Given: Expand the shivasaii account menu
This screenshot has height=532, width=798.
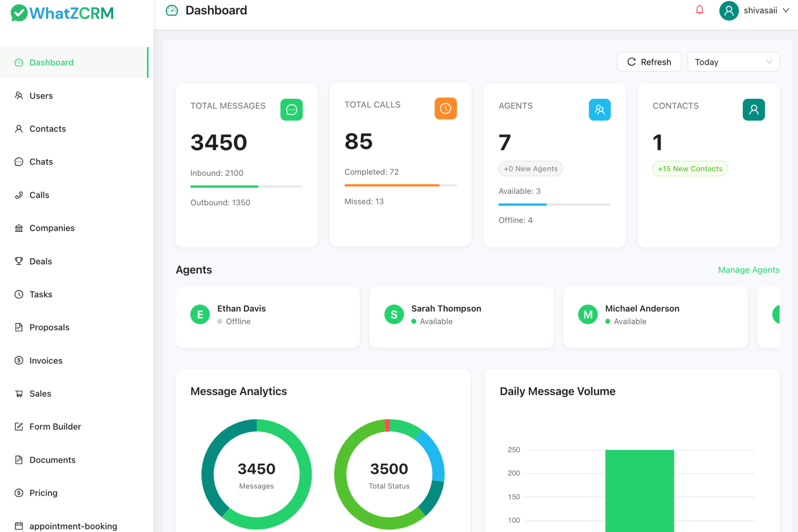Looking at the screenshot, I should click(x=755, y=10).
